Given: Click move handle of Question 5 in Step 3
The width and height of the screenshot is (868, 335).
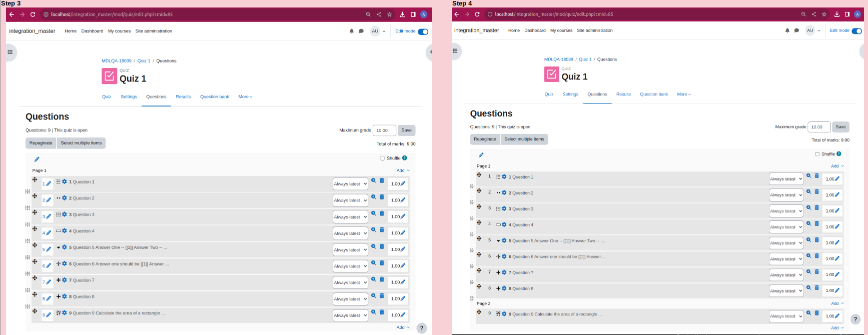Looking at the screenshot, I should click(x=35, y=245).
